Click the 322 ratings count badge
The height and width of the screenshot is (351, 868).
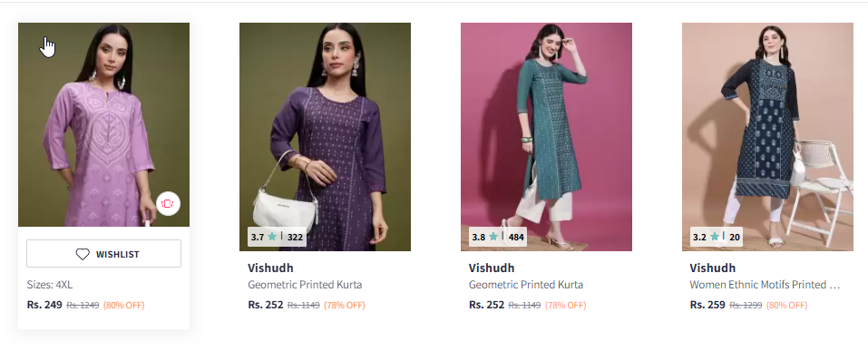tap(295, 238)
